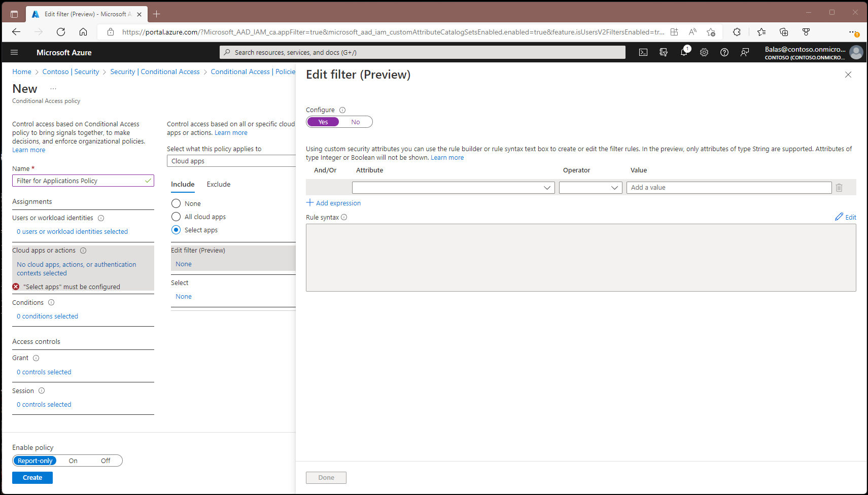
Task: Click the Edit filter (Preview) browser tab
Action: pos(86,14)
